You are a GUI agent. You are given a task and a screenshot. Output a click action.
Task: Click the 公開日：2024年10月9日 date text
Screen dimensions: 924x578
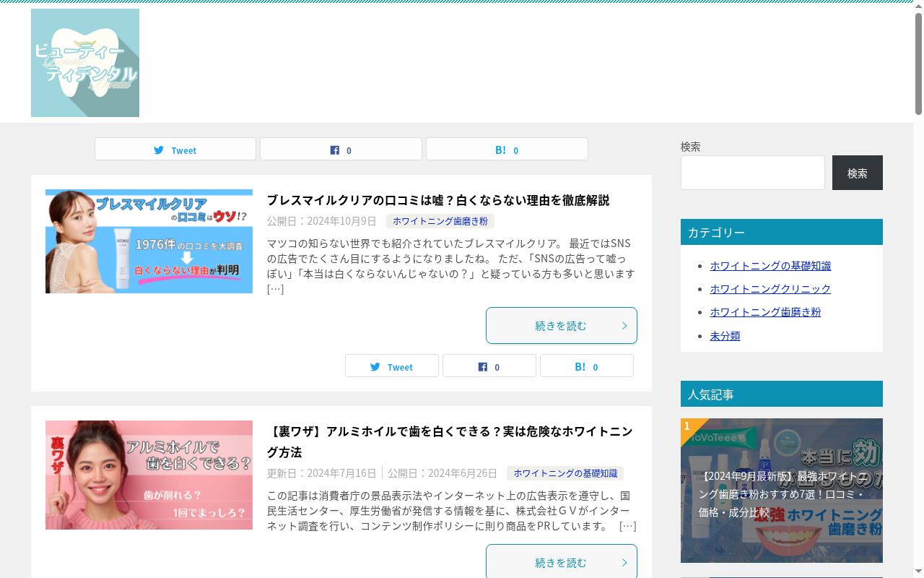[322, 221]
